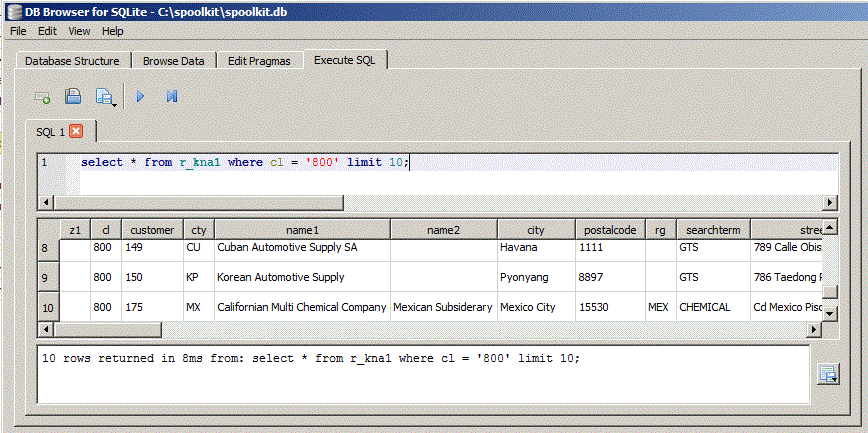Click postal code 1111 cell
This screenshot has width=868, height=433.
(611, 248)
